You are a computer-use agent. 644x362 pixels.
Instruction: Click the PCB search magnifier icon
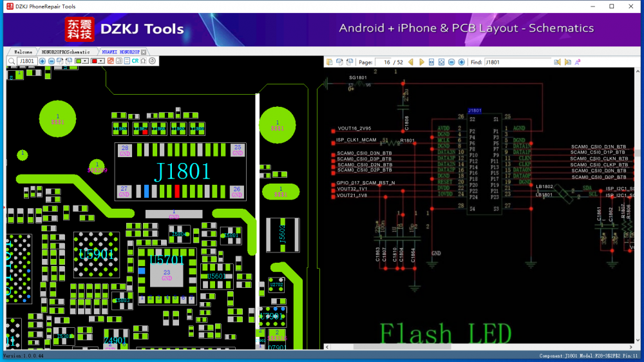point(12,61)
